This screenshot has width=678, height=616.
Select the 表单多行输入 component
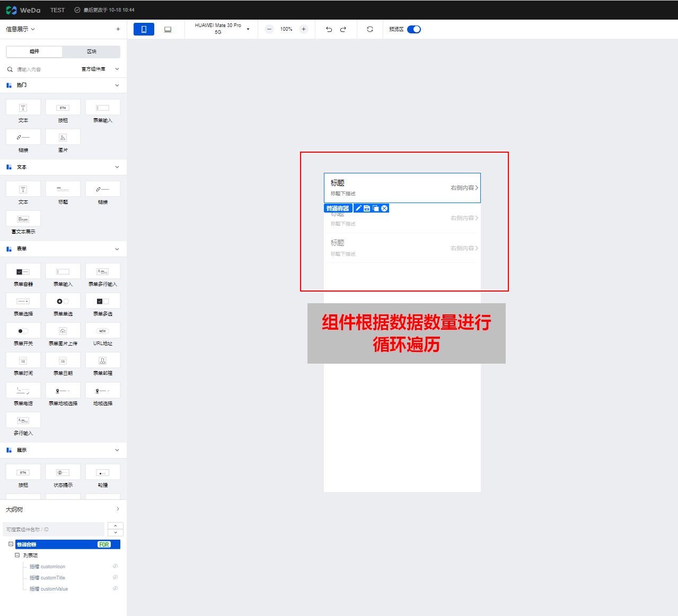(103, 275)
